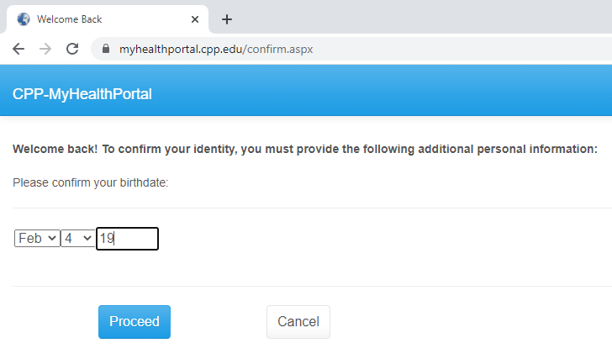Click the confirm.aspx path in the URL
Screen dimensions: 612x364
point(278,49)
